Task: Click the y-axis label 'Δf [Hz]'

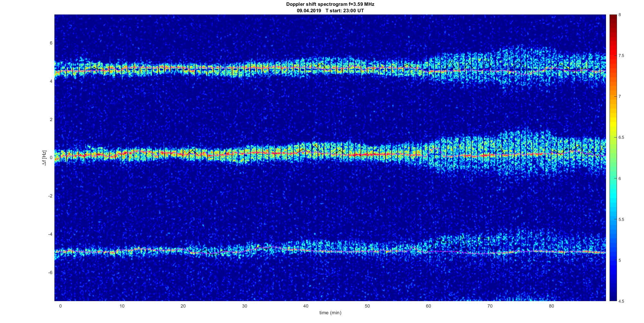Action: click(x=44, y=158)
